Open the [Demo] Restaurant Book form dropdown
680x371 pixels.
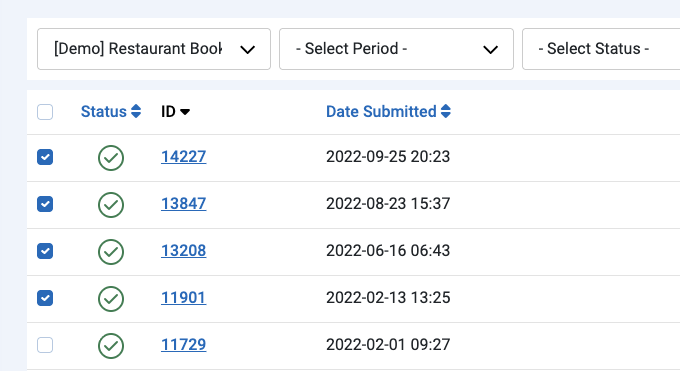[154, 49]
